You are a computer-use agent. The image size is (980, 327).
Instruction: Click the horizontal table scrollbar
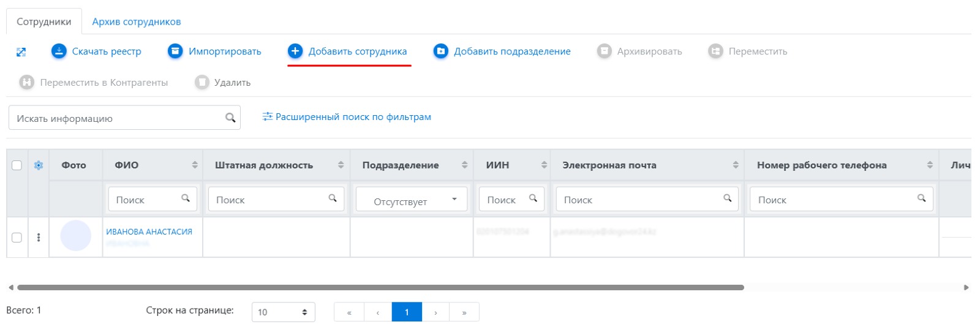click(x=380, y=287)
